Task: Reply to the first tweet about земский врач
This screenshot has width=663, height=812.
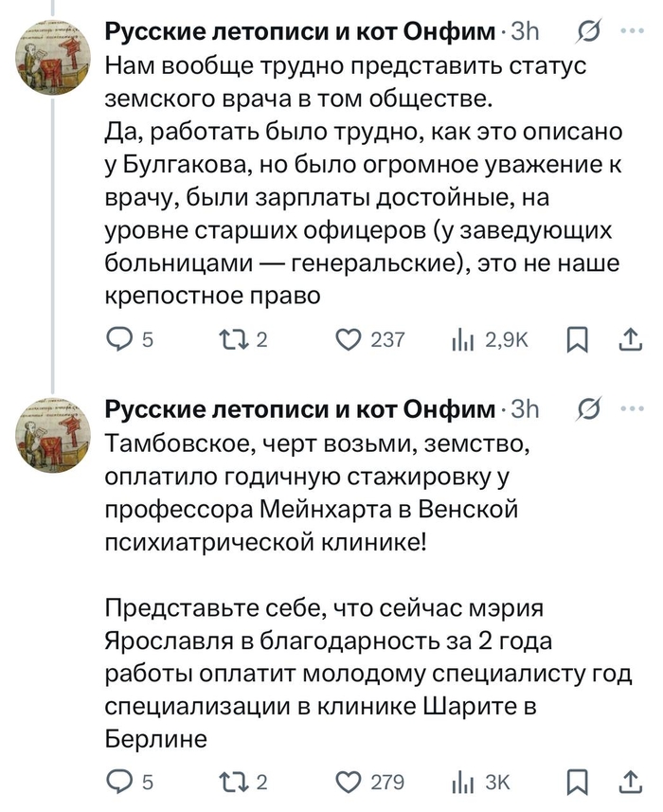Action: (x=117, y=339)
